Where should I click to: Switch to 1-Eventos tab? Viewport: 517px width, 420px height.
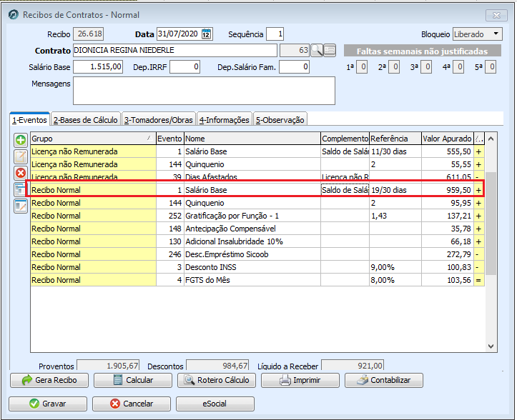29,120
